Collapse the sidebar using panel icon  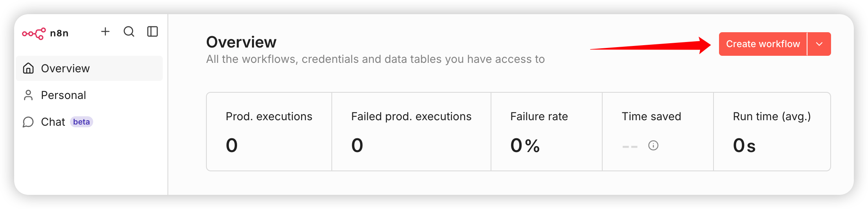(153, 31)
